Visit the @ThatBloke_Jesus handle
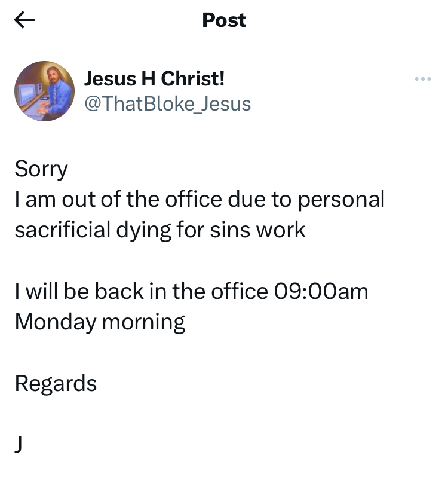The width and height of the screenshot is (448, 489). (167, 104)
